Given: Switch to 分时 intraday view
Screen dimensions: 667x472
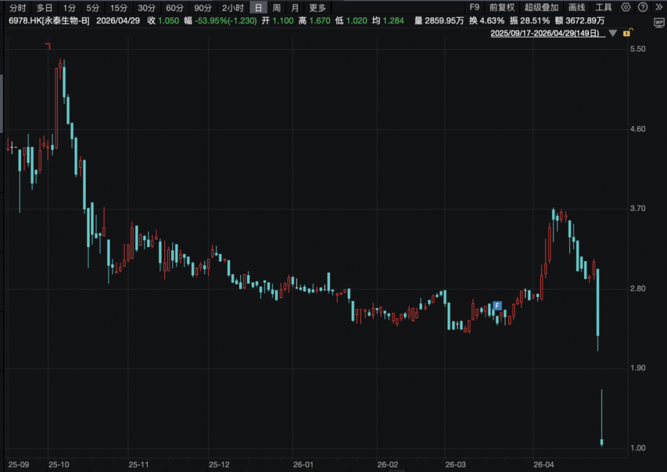Looking at the screenshot, I should click(18, 7).
